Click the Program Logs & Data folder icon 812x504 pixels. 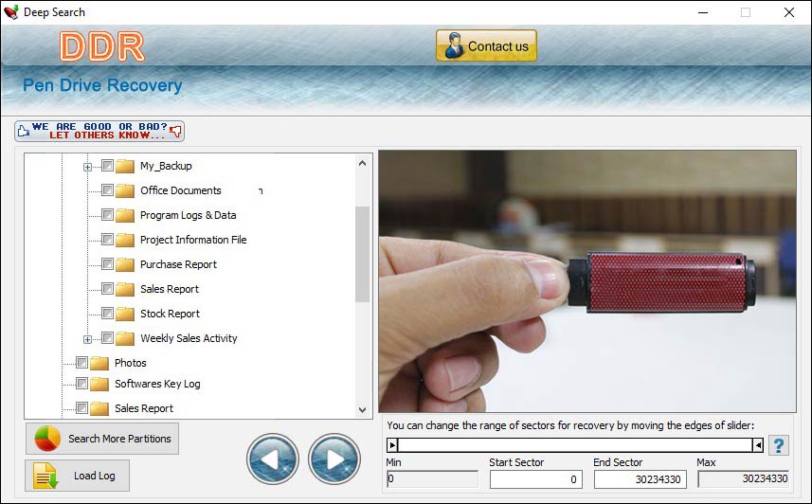125,215
